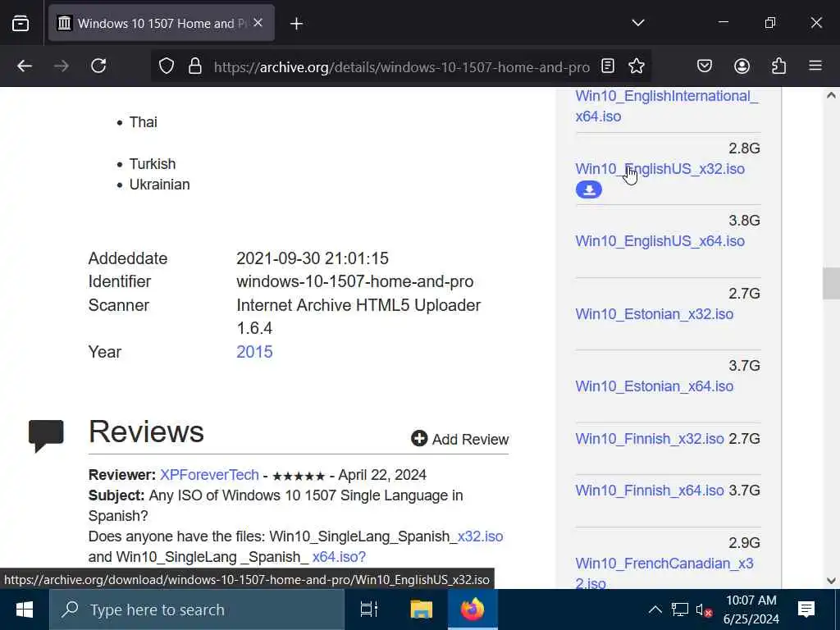Click Add Review button

click(x=459, y=439)
